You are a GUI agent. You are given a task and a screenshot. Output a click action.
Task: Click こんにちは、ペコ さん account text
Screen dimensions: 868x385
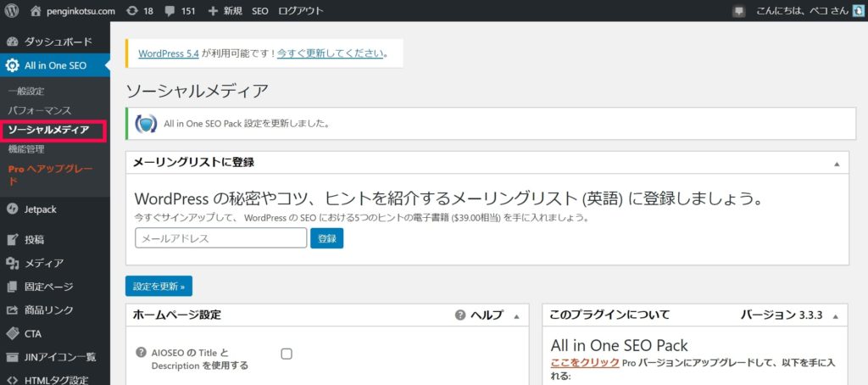tap(802, 10)
